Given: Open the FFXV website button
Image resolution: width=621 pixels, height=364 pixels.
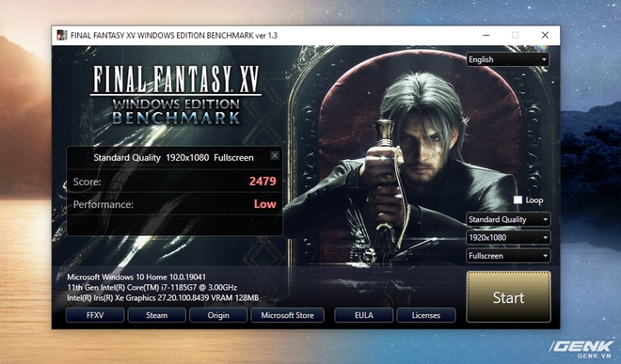Looking at the screenshot, I should [95, 315].
